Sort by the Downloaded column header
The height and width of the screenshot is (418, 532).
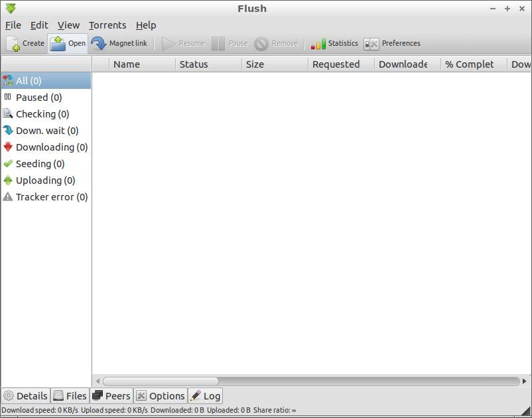coord(407,64)
